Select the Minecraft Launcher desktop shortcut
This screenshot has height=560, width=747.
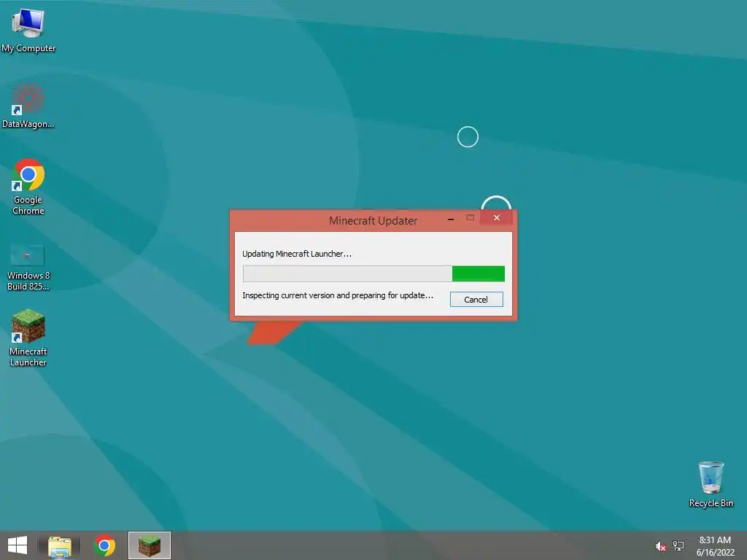click(x=28, y=338)
